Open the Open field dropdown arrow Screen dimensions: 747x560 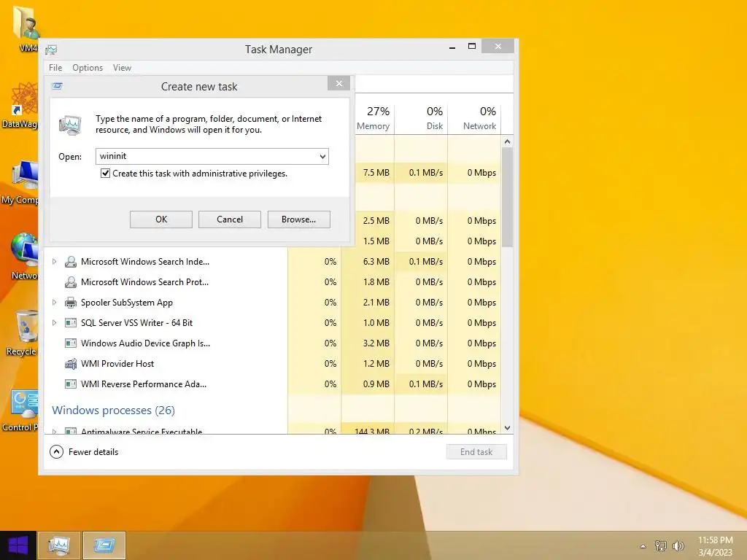[322, 156]
